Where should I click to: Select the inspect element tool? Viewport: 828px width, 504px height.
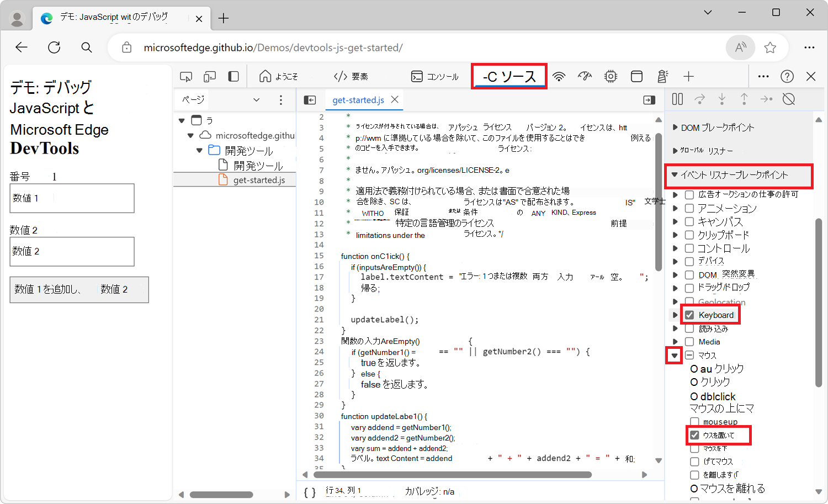tap(186, 76)
